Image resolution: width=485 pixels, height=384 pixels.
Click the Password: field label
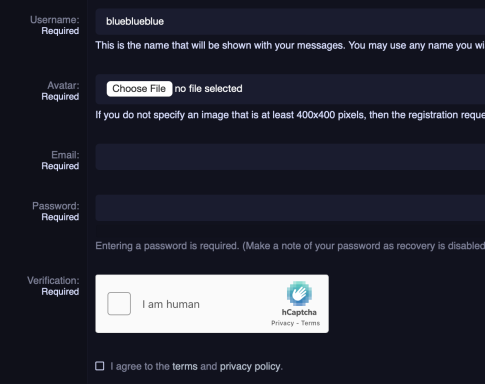click(56, 206)
